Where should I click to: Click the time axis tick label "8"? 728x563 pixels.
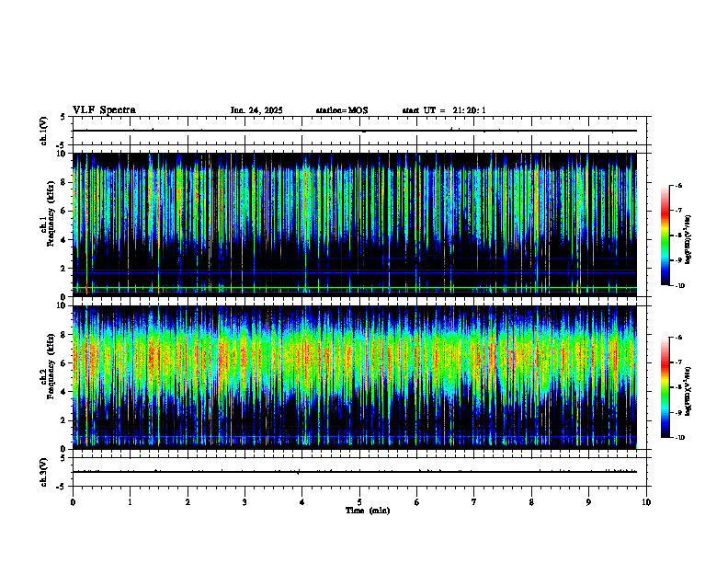coord(531,502)
